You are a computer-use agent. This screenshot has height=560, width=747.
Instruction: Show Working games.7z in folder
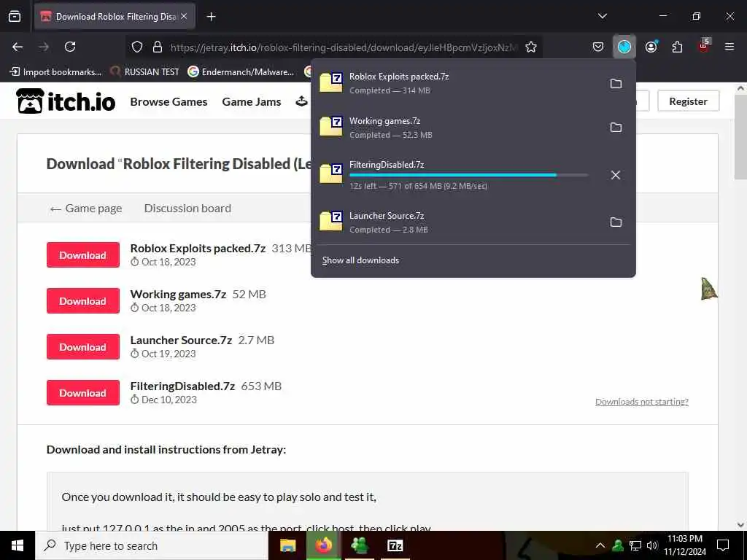[616, 127]
